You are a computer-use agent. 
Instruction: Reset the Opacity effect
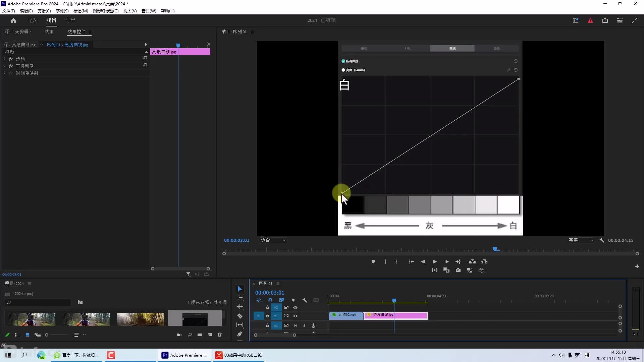[x=145, y=65]
